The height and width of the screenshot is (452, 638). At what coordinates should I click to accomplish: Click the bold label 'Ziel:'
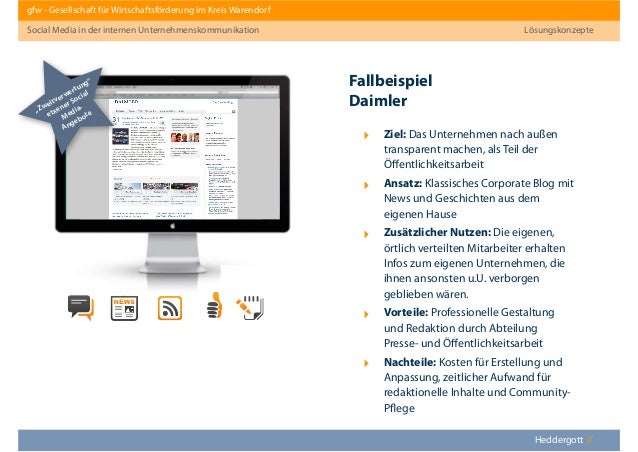(x=395, y=134)
